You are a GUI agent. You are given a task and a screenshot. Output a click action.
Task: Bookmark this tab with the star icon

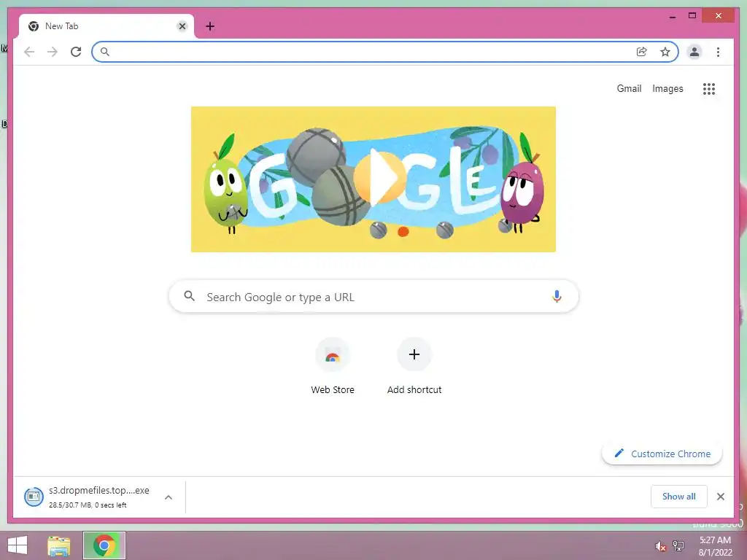coord(665,52)
